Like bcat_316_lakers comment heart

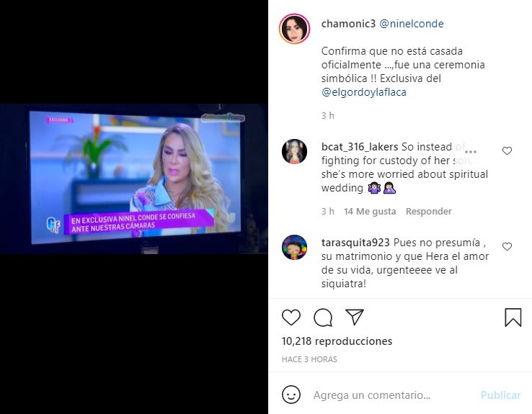[x=507, y=150]
